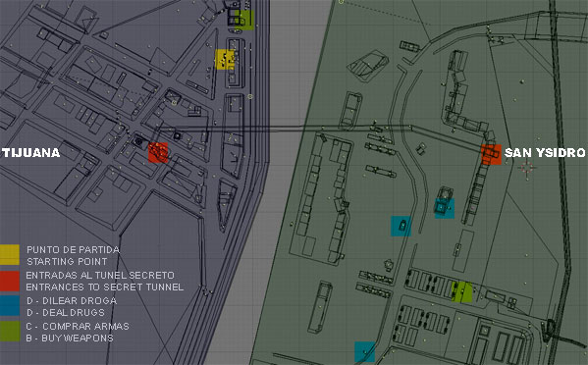
Task: Click the red-white 3D cursor crosshair
Action: pyautogui.click(x=527, y=168)
